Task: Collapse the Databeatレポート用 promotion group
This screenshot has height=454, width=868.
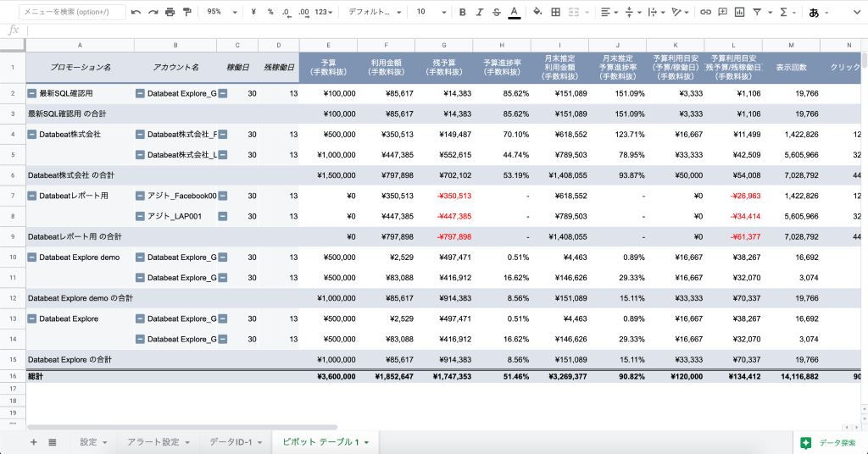Action: pos(32,196)
